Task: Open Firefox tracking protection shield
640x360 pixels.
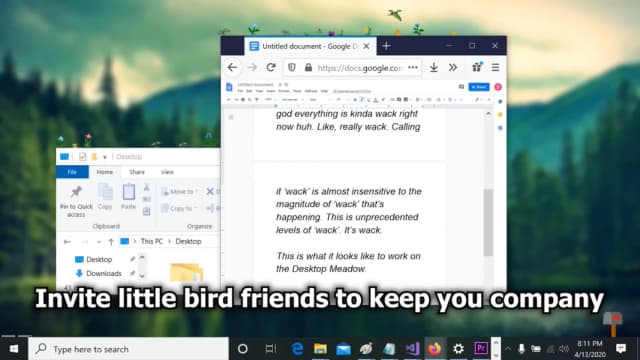Action: (292, 67)
